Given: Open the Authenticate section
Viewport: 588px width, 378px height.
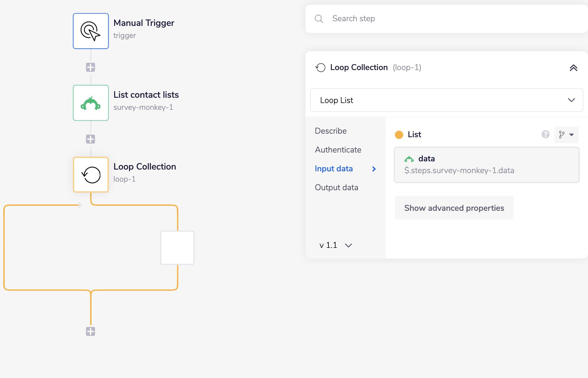Looking at the screenshot, I should click(x=338, y=150).
